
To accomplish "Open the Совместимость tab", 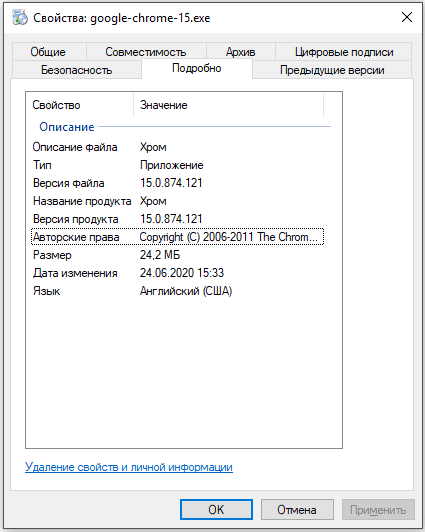I will [146, 52].
